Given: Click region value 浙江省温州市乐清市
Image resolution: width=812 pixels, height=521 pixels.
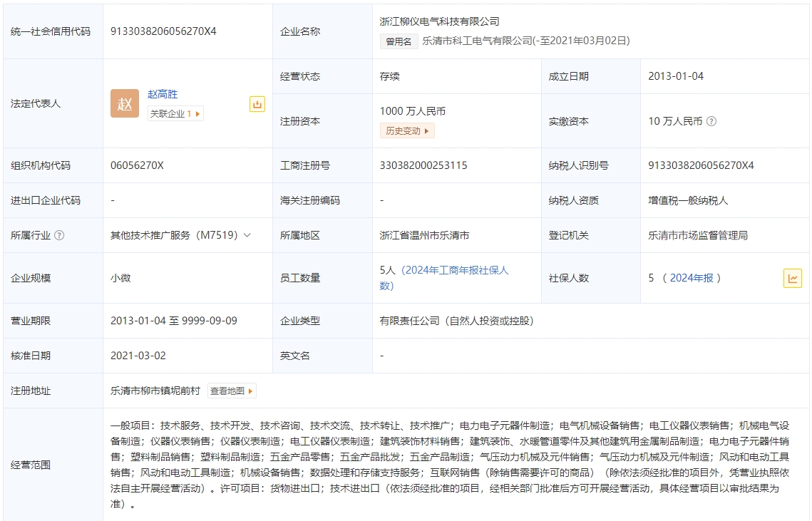Looking at the screenshot, I should [x=424, y=235].
